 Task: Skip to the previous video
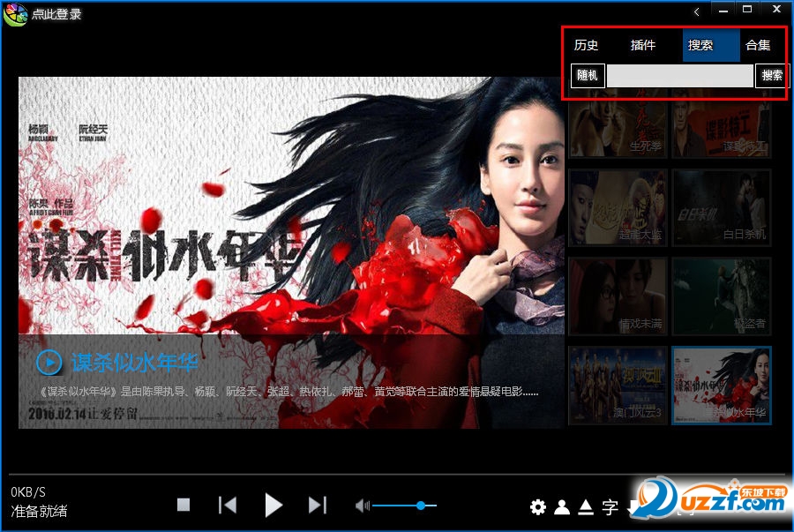tap(228, 505)
